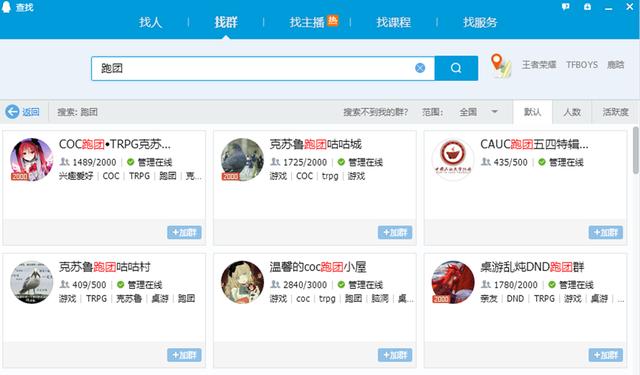
Task: Clear the search box with X icon
Action: 420,68
